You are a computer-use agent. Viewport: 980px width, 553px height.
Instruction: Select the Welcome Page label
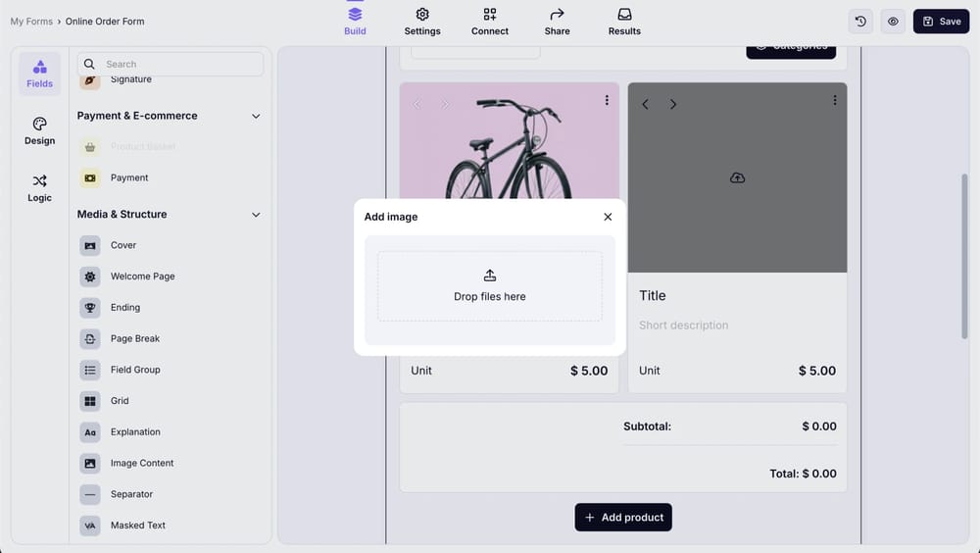click(142, 276)
